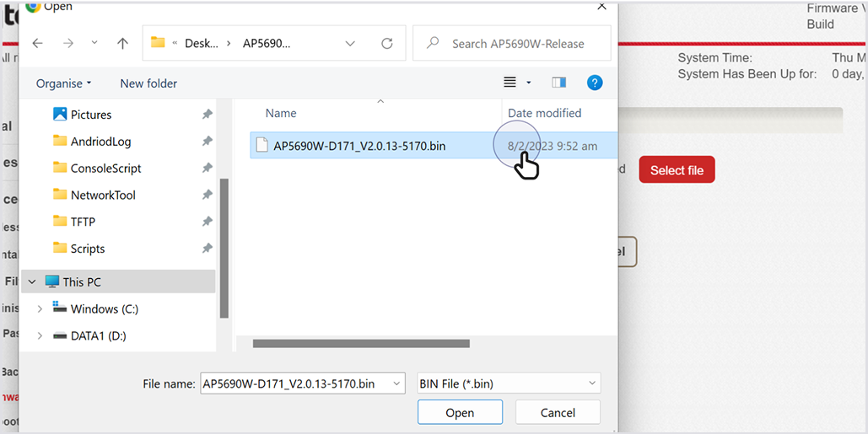Open the Organise menu

(x=63, y=83)
